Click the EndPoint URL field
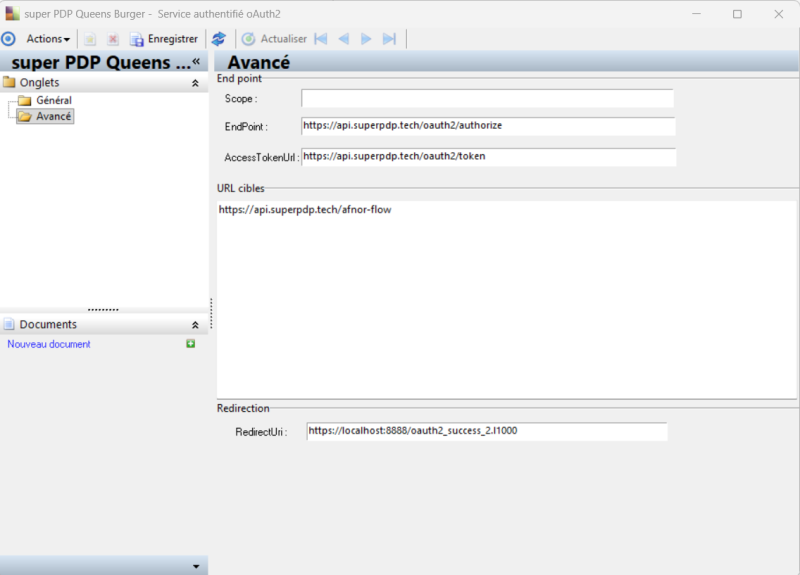The height and width of the screenshot is (575, 800). coord(488,126)
